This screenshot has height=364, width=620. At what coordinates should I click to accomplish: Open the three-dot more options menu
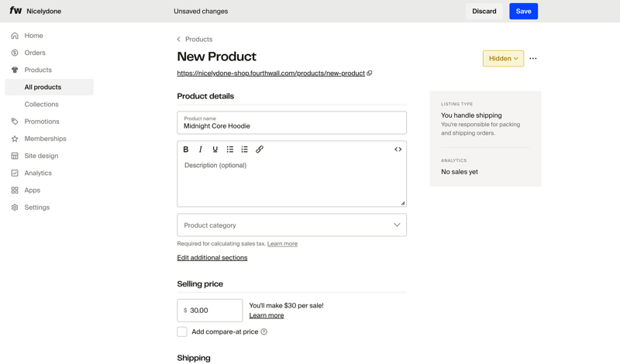point(533,59)
